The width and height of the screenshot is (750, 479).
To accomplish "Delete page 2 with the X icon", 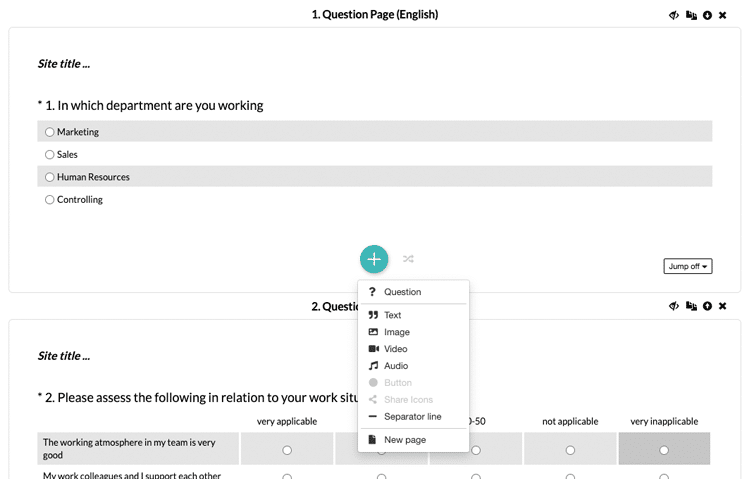I will pos(723,306).
